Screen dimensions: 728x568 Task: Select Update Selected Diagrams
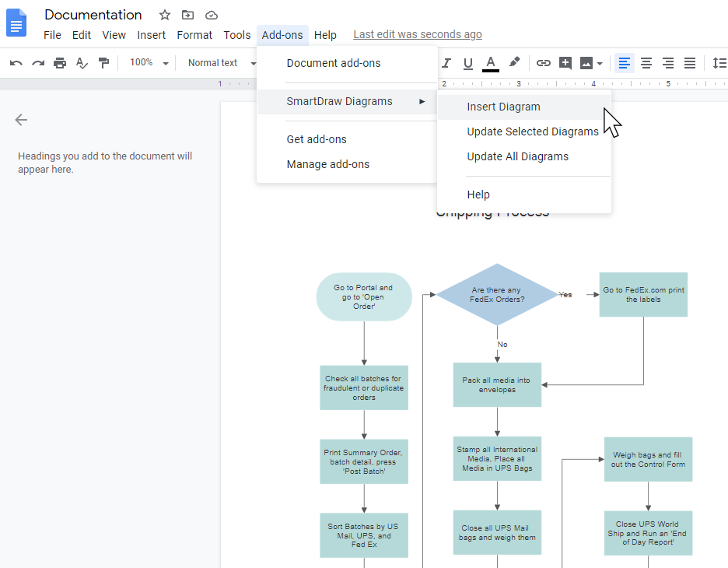point(523,132)
